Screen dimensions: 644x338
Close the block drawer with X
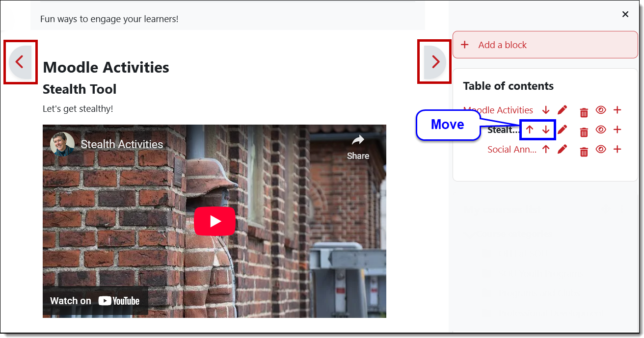[x=625, y=14]
